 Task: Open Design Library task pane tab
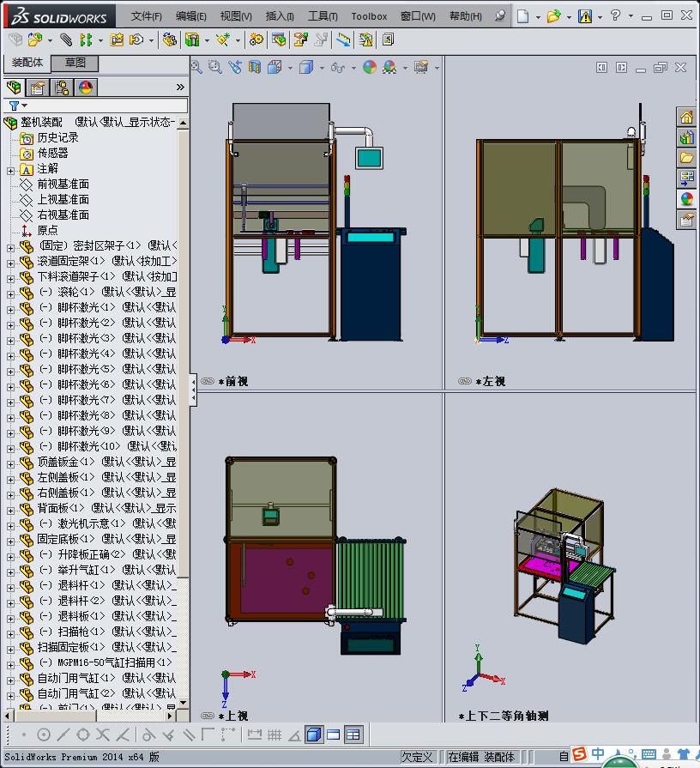686,137
